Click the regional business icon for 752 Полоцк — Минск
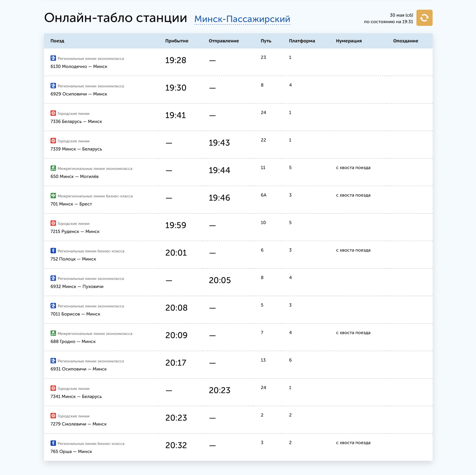This screenshot has height=475, width=476. (53, 251)
